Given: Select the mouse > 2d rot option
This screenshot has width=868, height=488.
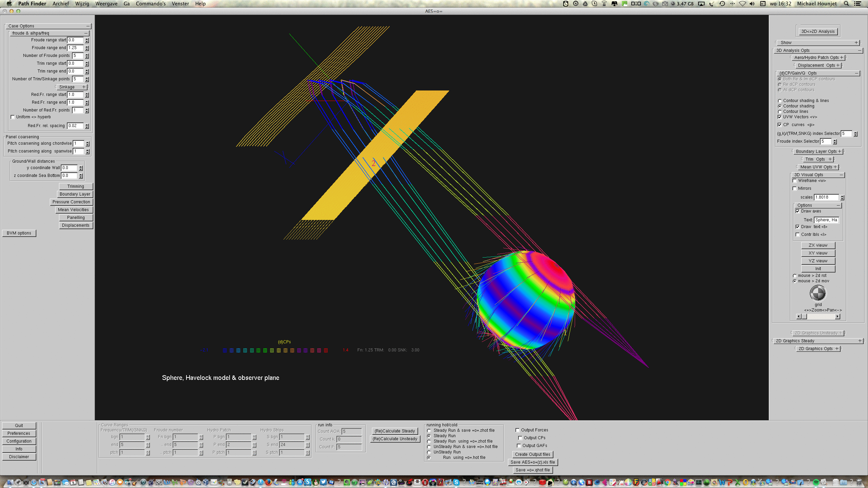Looking at the screenshot, I should (794, 276).
